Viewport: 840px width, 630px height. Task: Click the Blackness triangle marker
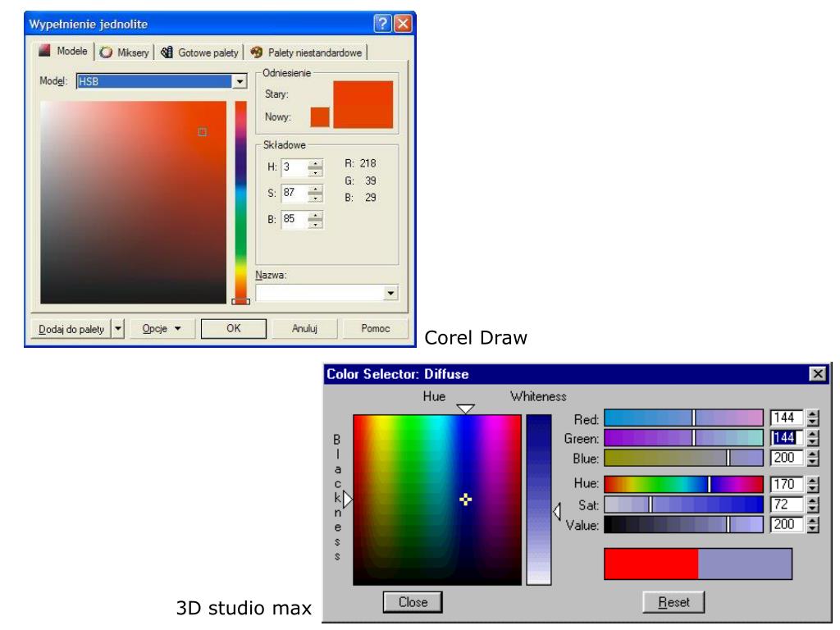point(348,500)
